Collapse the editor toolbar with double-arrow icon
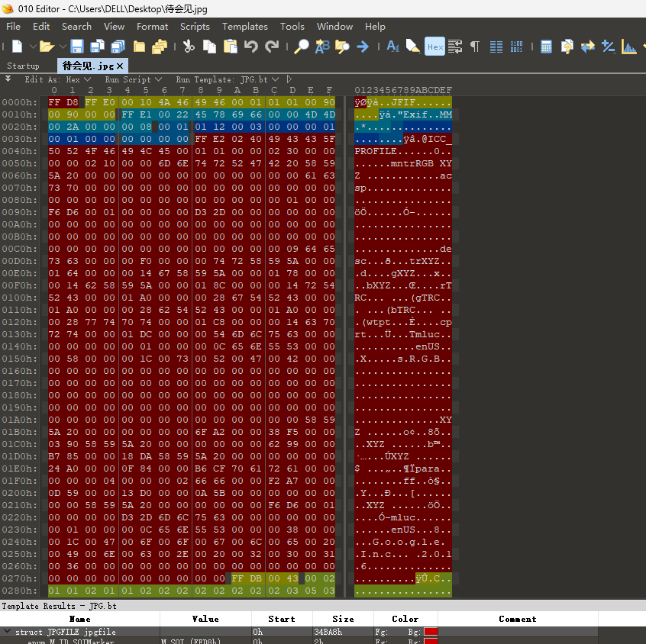Screen dimensions: 646x644 point(8,79)
